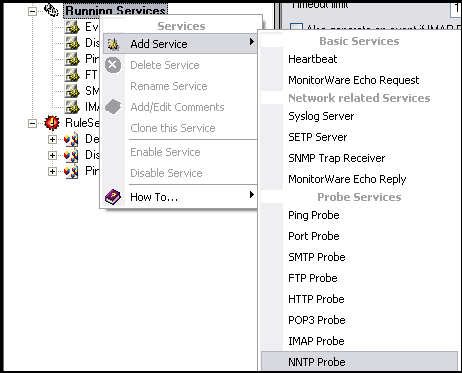
Task: Expand the De rule set node
Action: (52, 139)
